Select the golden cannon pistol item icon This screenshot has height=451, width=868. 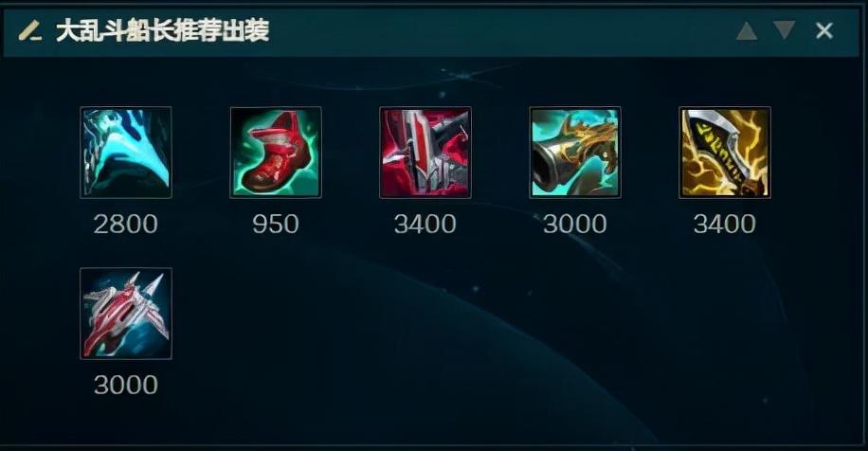tap(575, 153)
